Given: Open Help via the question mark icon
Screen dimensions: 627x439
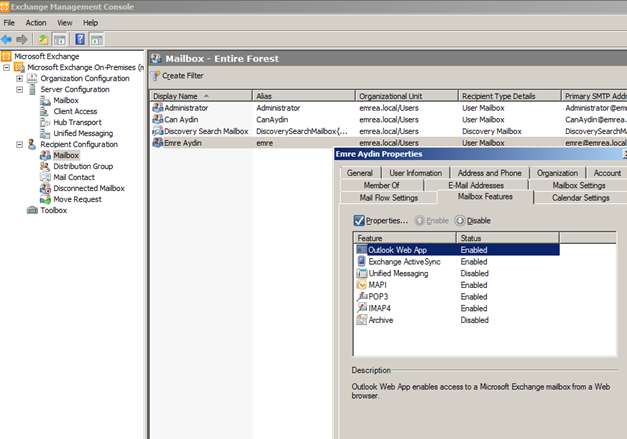Looking at the screenshot, I should tap(80, 39).
